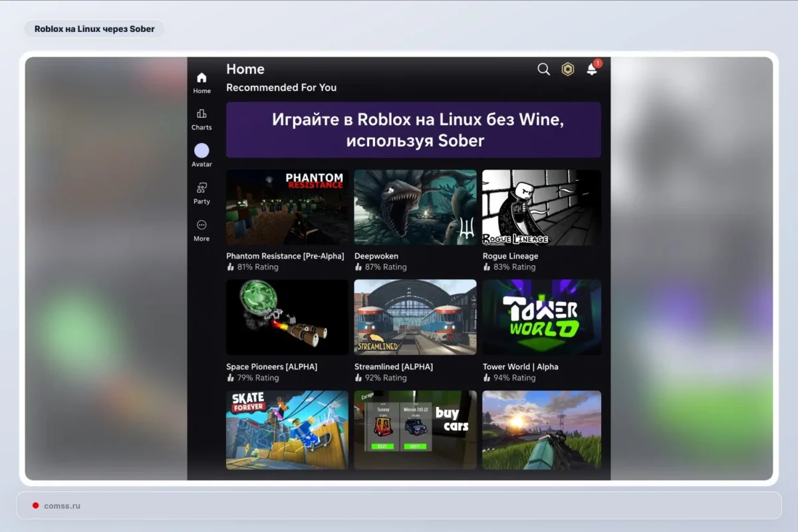798x532 pixels.
Task: Open the buy cars game thumbnail
Action: pyautogui.click(x=416, y=430)
